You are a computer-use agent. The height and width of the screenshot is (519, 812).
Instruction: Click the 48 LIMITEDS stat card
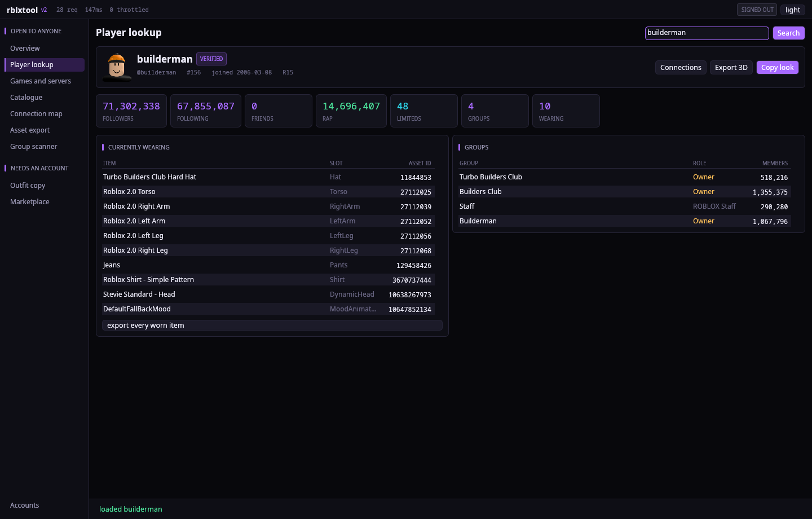click(x=424, y=111)
